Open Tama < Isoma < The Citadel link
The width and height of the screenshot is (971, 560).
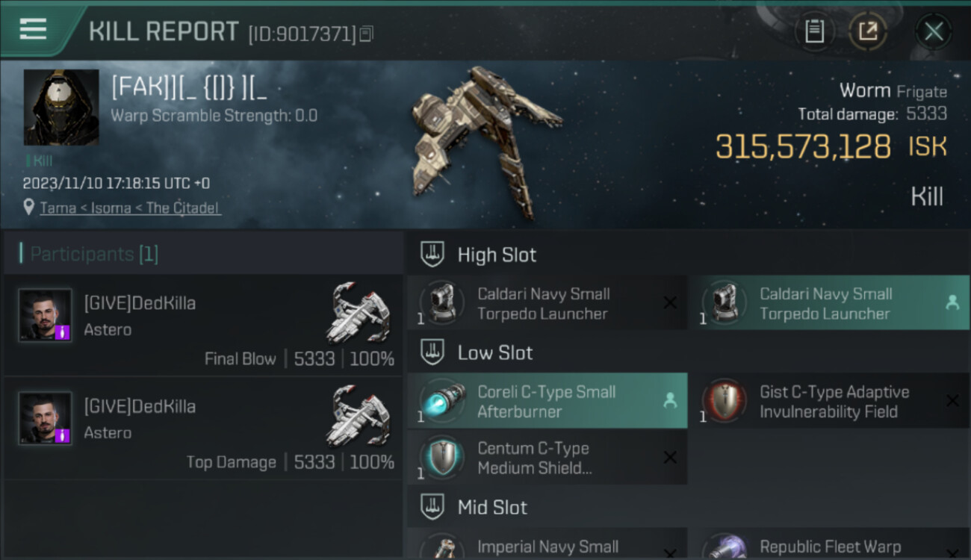click(x=130, y=208)
